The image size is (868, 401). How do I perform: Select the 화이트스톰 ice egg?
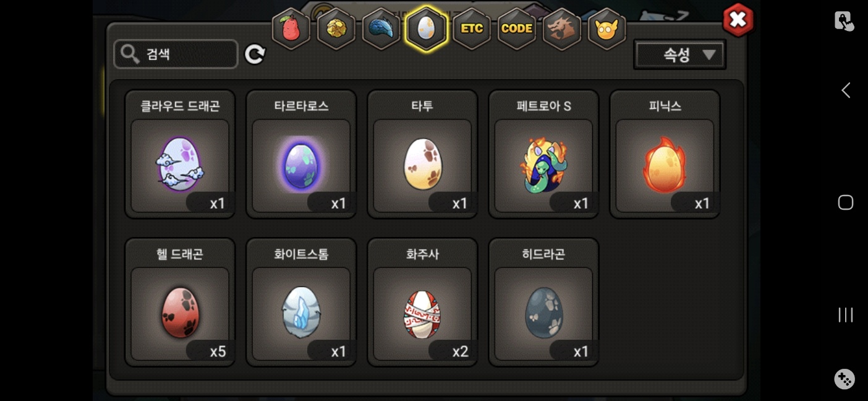[301, 302]
